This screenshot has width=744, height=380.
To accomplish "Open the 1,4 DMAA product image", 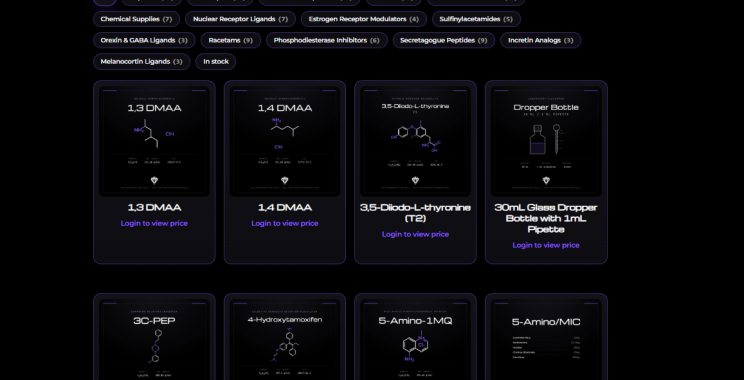I will [x=285, y=141].
